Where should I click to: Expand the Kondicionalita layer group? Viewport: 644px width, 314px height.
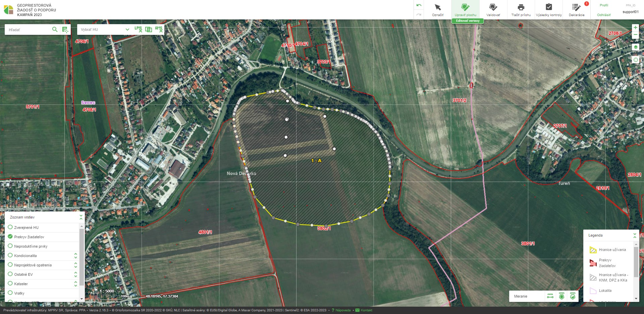(x=75, y=256)
